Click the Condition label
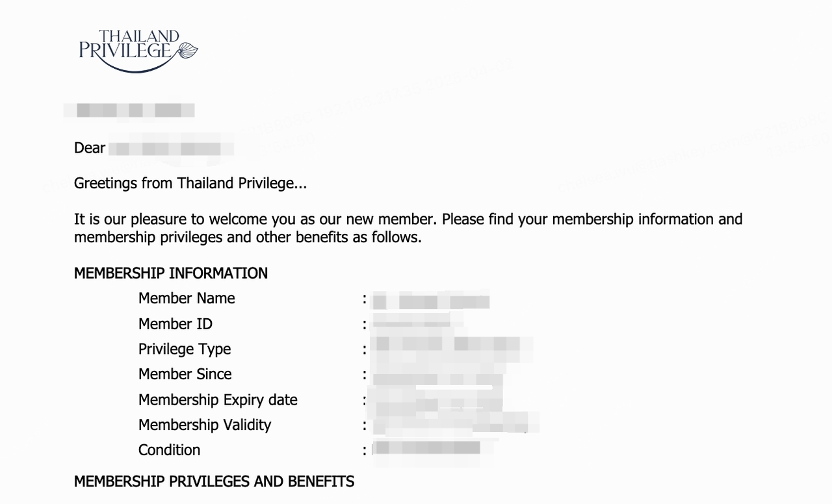 coord(170,450)
